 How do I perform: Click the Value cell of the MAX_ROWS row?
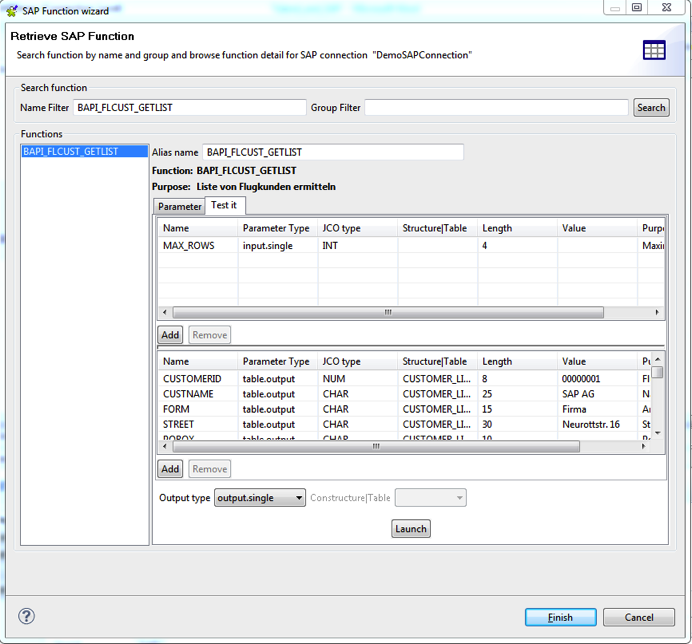(597, 246)
